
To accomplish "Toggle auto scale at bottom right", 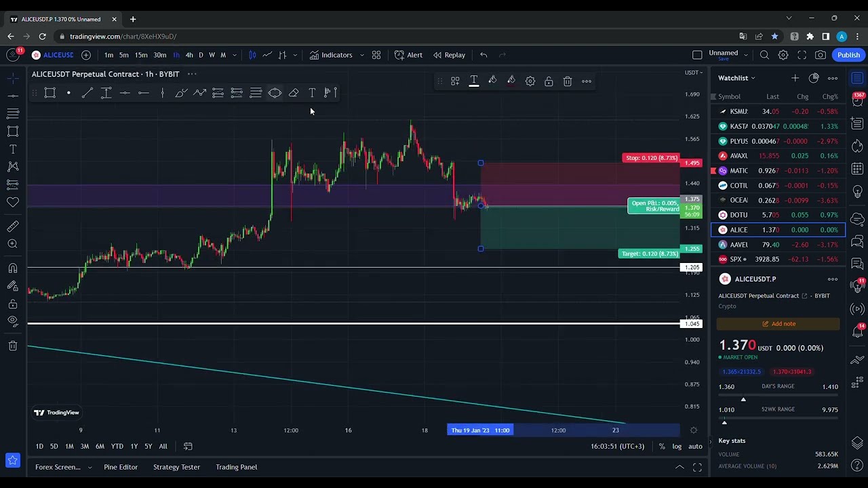I will tap(695, 446).
